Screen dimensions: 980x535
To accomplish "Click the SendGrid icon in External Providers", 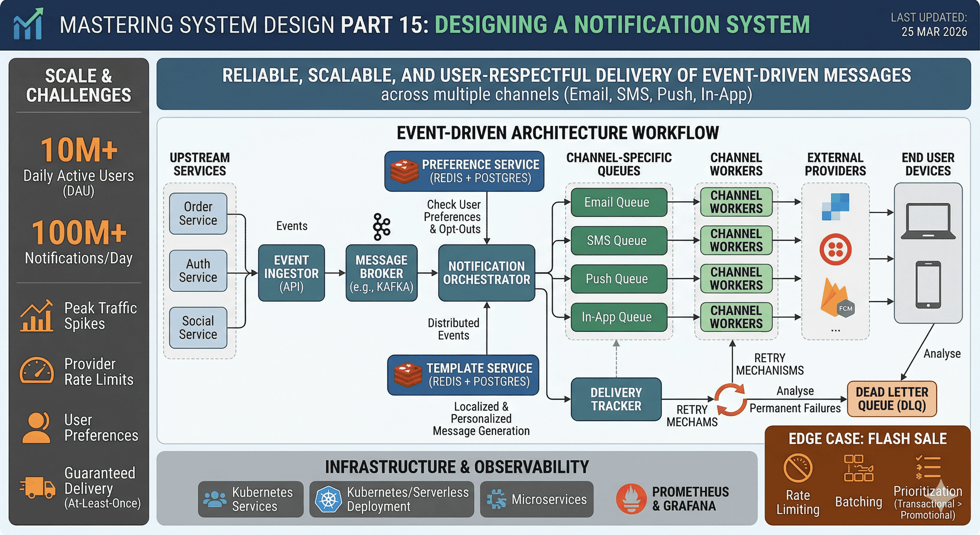I will [x=836, y=207].
